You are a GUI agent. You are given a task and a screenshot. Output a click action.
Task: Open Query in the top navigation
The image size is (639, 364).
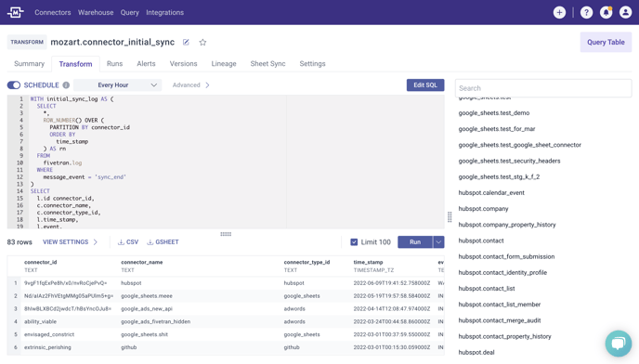coord(130,12)
